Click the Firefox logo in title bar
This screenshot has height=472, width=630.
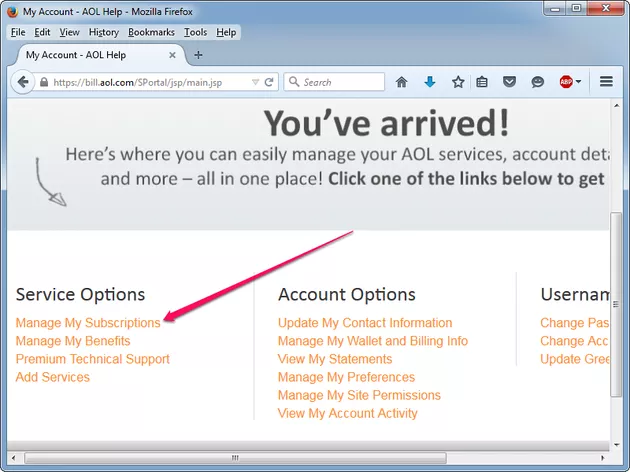[12, 12]
